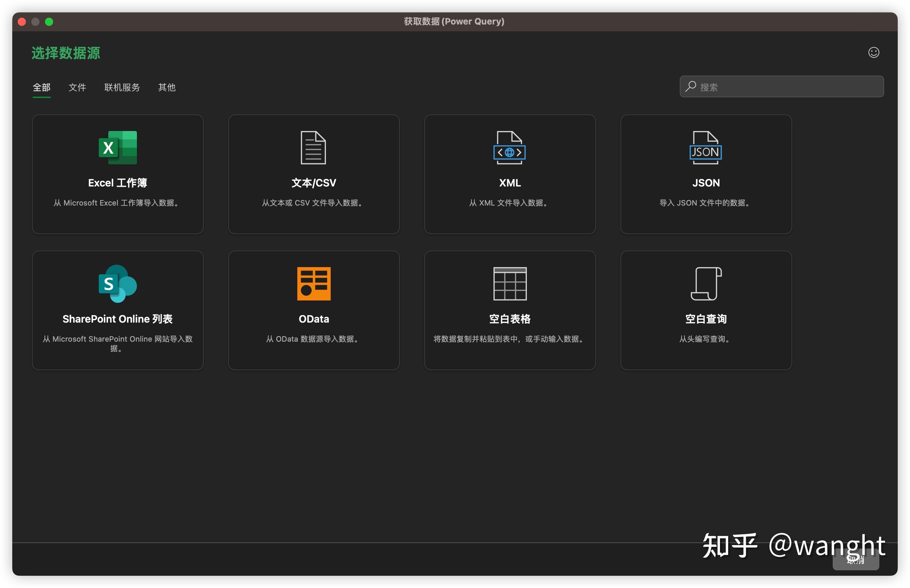Pick the JSON file icon
910x588 pixels.
(706, 148)
